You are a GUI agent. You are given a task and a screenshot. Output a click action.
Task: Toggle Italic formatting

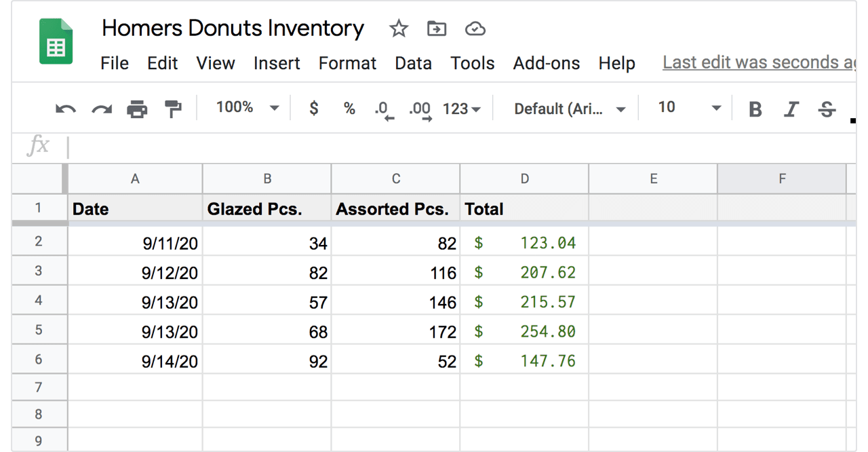coord(791,109)
